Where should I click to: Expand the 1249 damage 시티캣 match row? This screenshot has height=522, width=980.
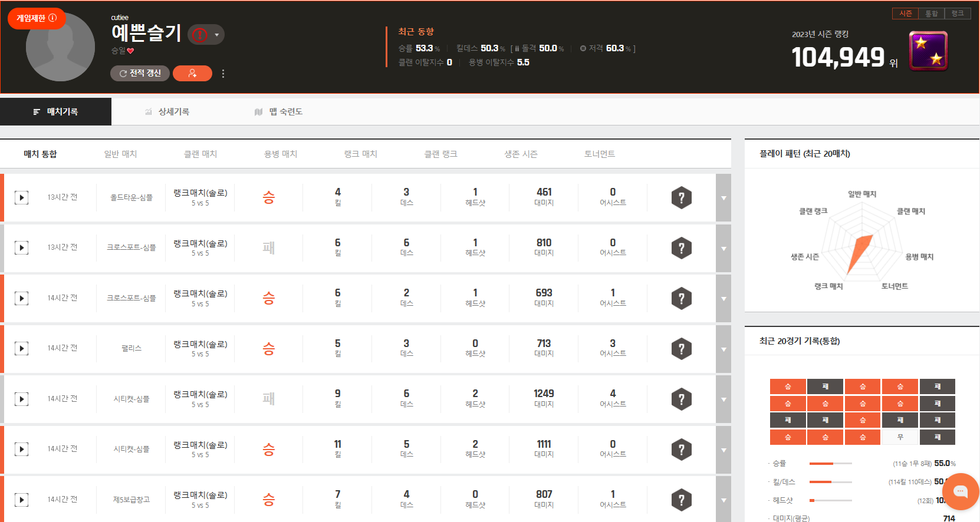pos(724,399)
